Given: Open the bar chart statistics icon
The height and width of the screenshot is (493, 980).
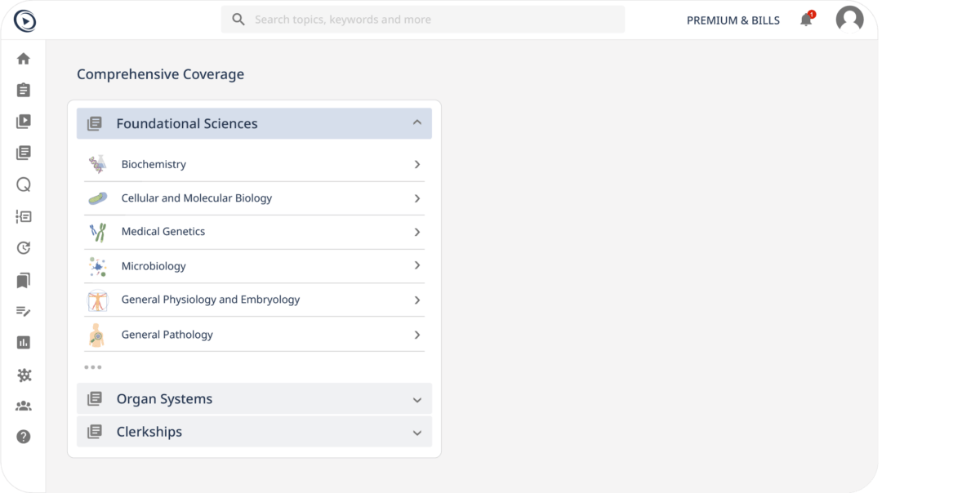Looking at the screenshot, I should [x=23, y=343].
